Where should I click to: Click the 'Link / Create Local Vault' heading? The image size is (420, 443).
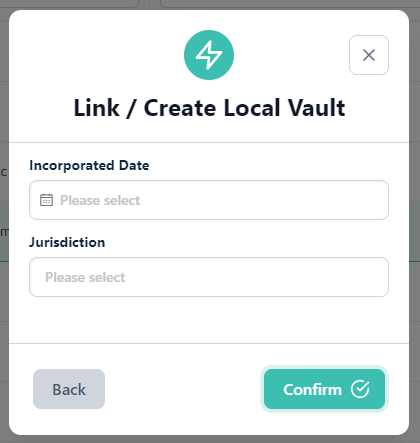click(x=209, y=108)
